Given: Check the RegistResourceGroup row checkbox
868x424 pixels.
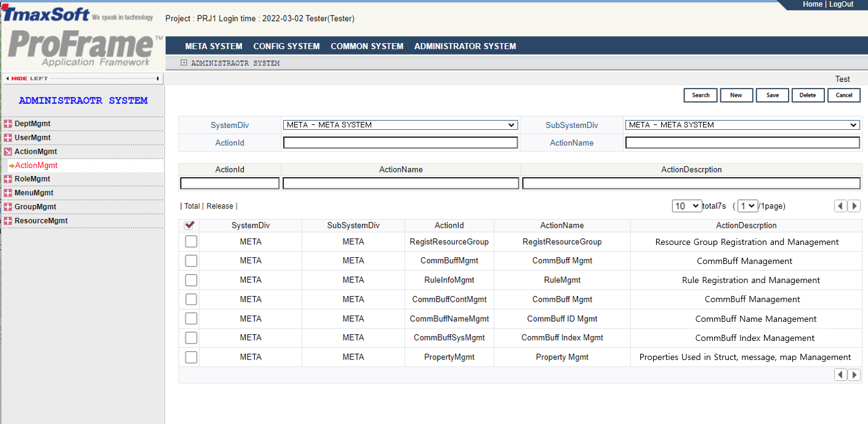Looking at the screenshot, I should [x=191, y=242].
